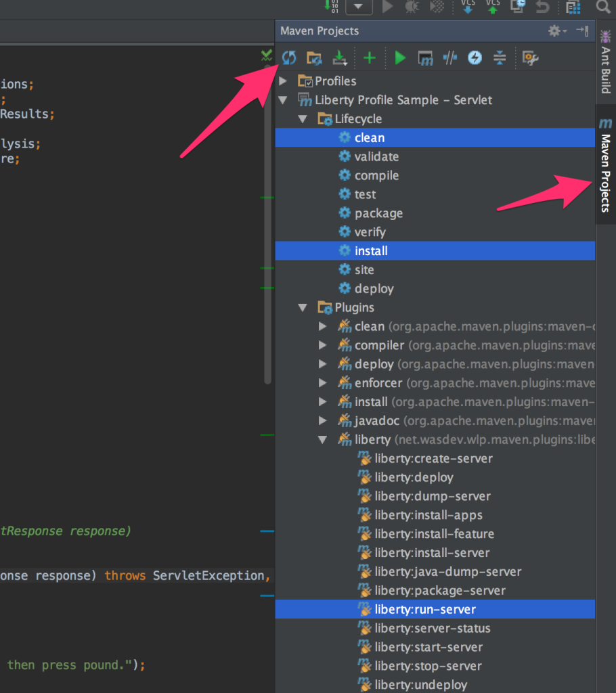Expand the clean plugin node
The height and width of the screenshot is (693, 616).
click(x=323, y=327)
